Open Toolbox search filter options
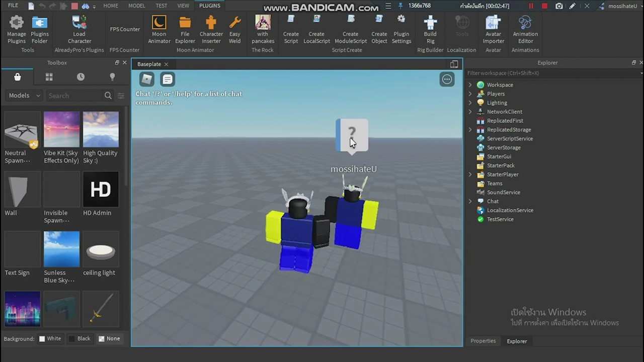 121,96
